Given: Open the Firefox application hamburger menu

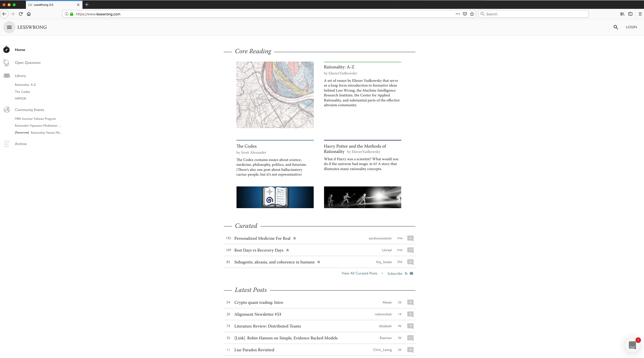Looking at the screenshot, I should pos(640,14).
